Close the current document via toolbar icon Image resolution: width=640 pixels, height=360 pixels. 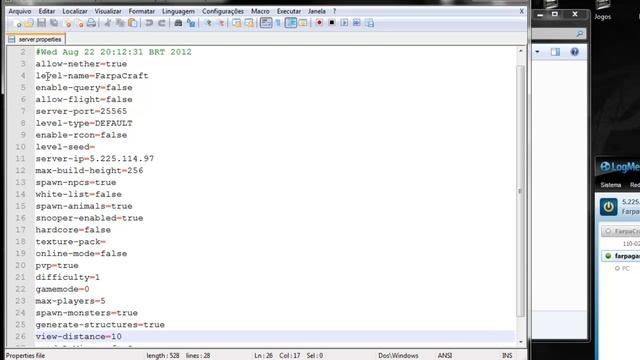coord(68,23)
